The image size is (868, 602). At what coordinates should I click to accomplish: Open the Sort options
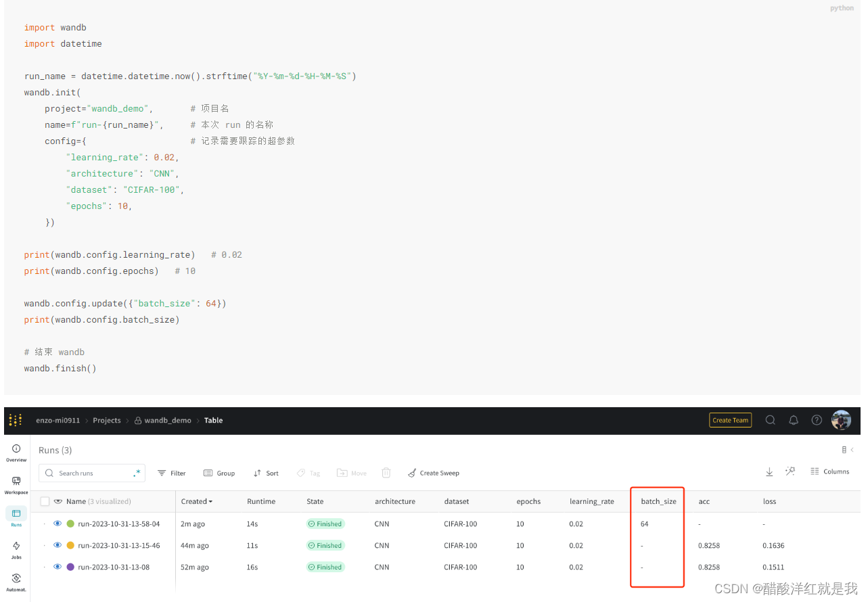[x=266, y=473]
